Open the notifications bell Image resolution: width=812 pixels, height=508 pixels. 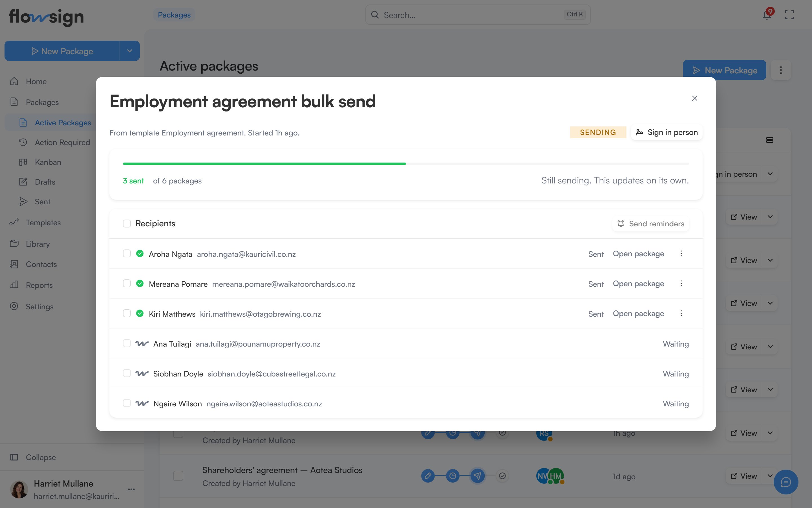(767, 15)
